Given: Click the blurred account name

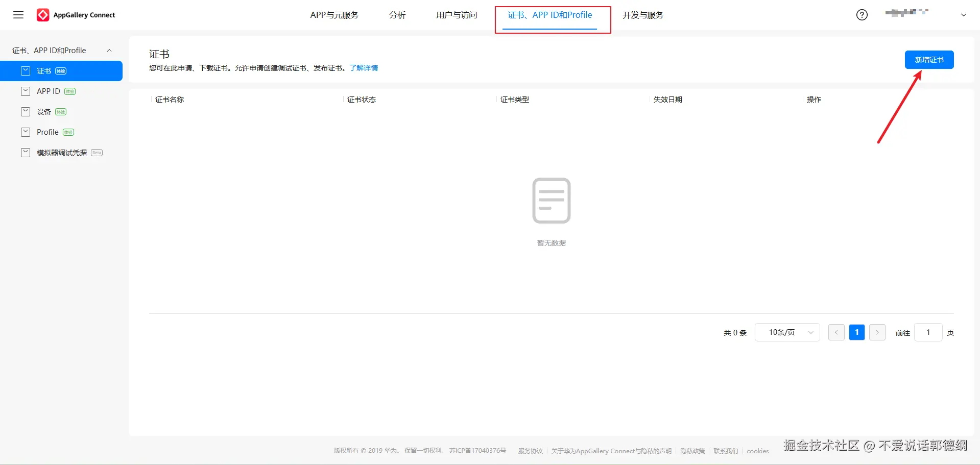Looking at the screenshot, I should pos(907,13).
